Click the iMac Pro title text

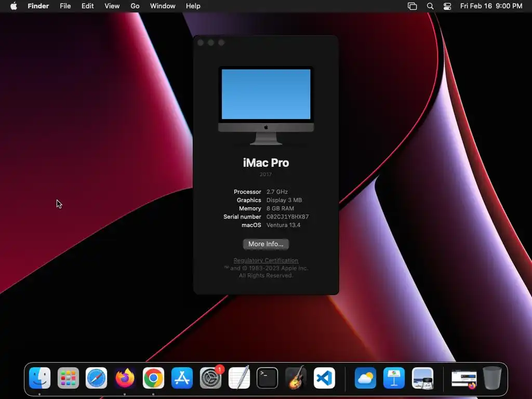[x=266, y=163]
